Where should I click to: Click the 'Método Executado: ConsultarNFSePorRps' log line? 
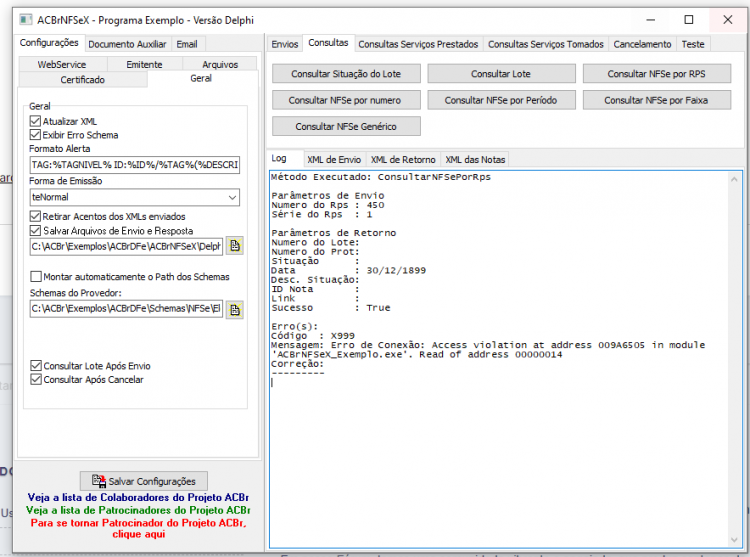point(381,177)
